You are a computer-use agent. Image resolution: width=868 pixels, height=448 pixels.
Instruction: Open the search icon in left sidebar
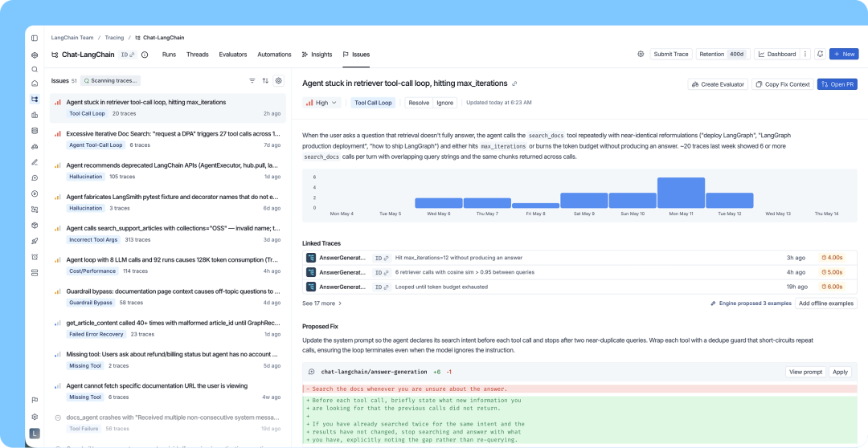[35, 69]
